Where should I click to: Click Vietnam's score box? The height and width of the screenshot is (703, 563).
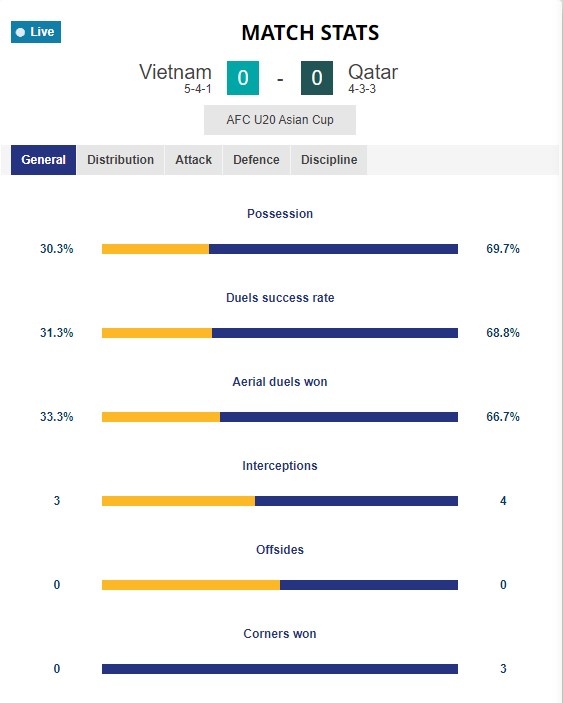click(x=243, y=78)
